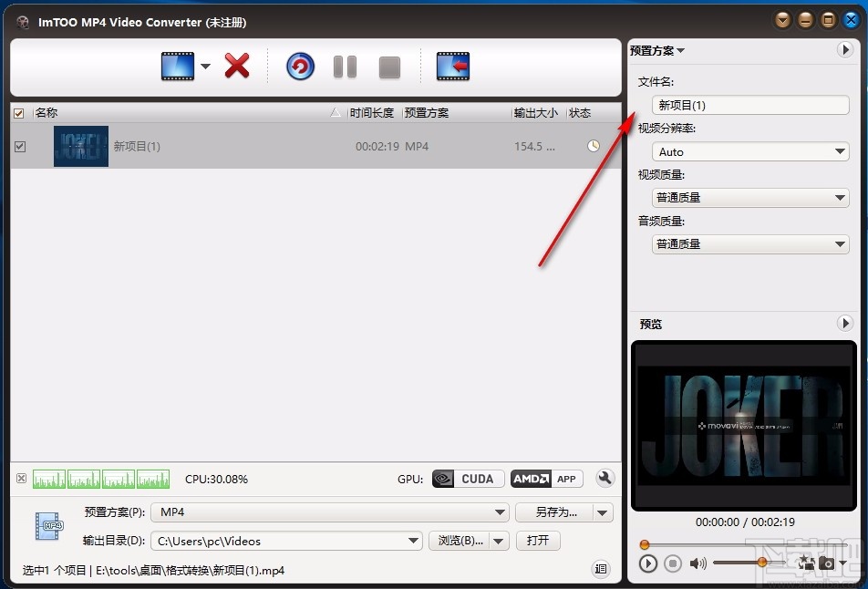
Task: Toggle the select-all checkbox in list header
Action: [x=19, y=113]
